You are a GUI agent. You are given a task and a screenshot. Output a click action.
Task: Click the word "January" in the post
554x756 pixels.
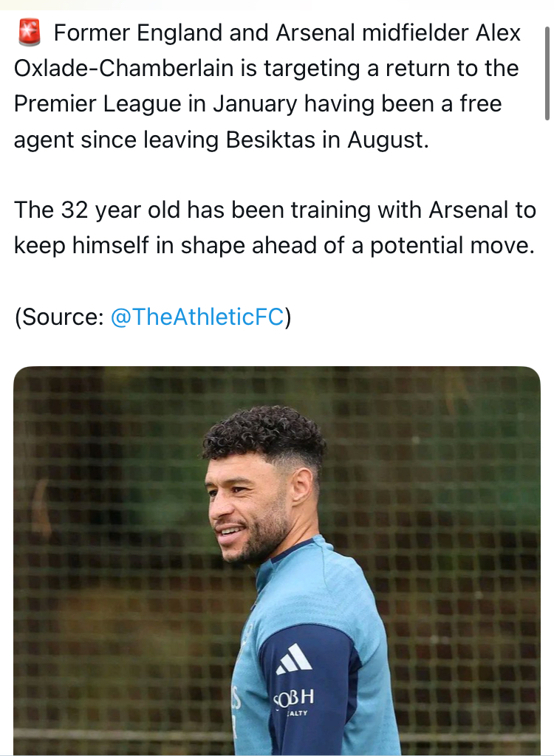click(254, 104)
